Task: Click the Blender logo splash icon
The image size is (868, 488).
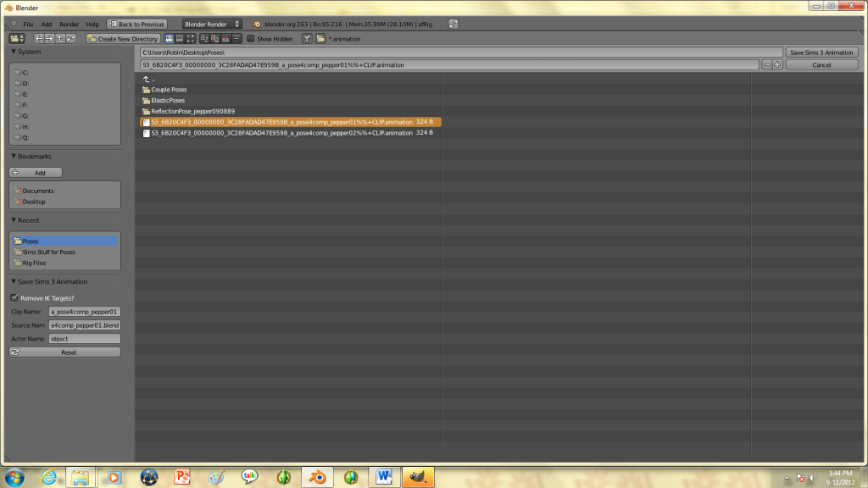Action: (257, 25)
